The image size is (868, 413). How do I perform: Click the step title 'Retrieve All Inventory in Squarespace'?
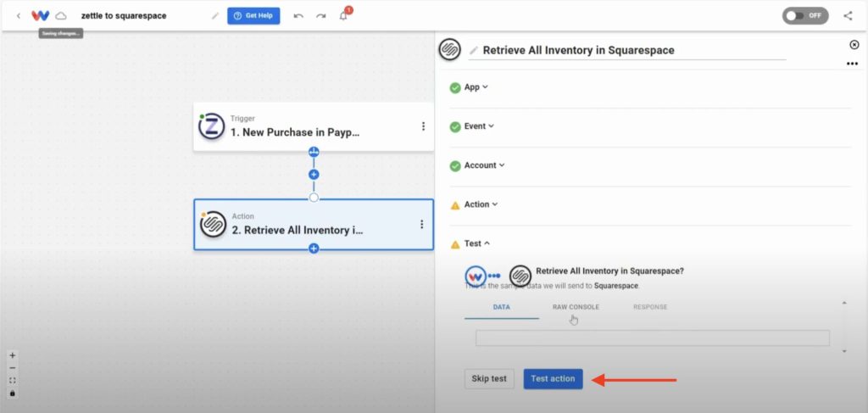coord(578,50)
